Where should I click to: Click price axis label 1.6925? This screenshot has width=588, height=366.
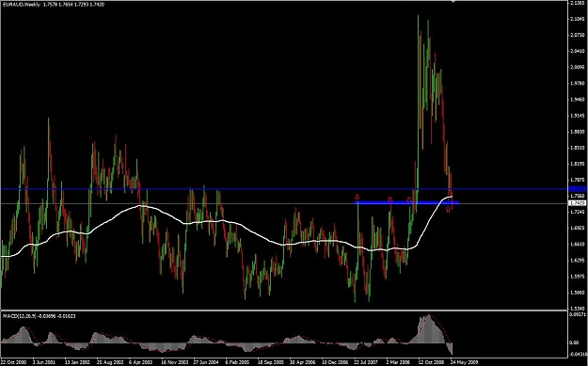577,228
